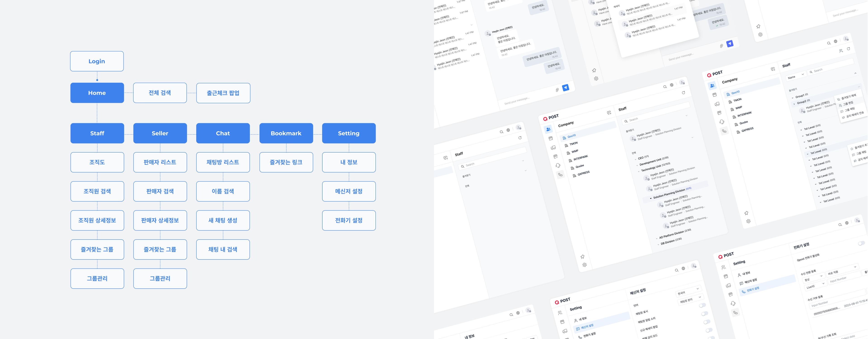Click the Seller store icon in the Technology Unit mockup sidebar
The height and width of the screenshot is (339, 868).
pyautogui.click(x=551, y=139)
